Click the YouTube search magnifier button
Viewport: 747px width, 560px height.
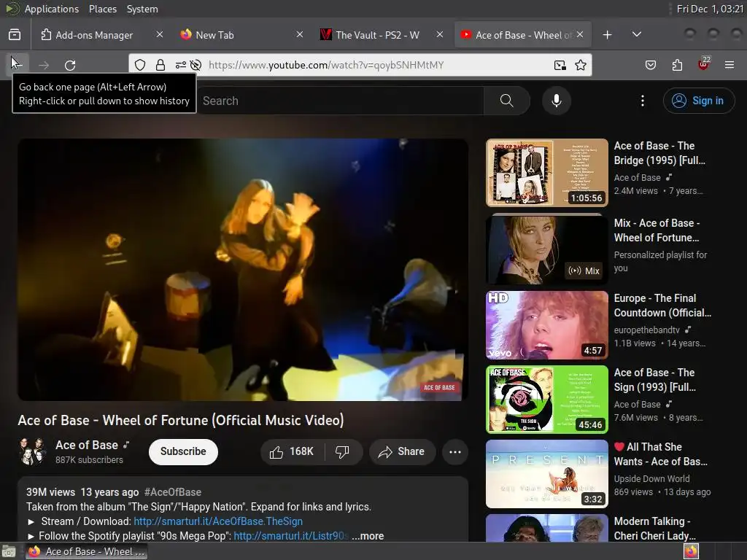click(x=506, y=101)
